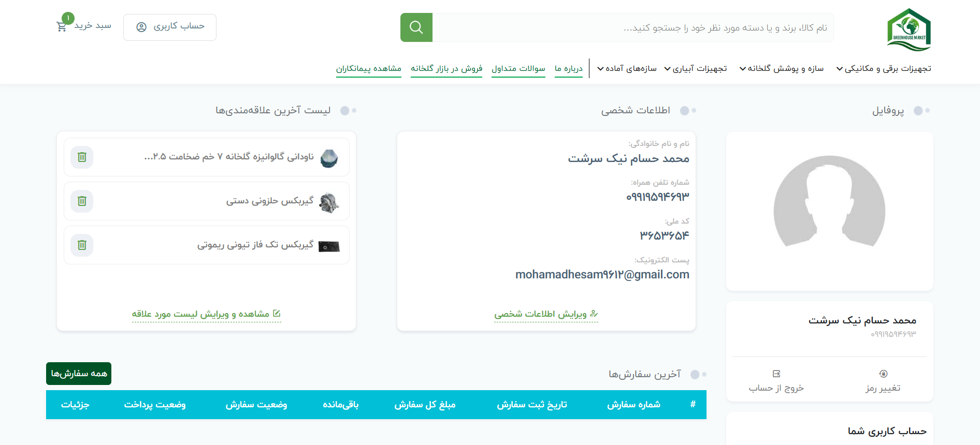
Task: Click the edit pencil icon of ویرایش اطلاعات شخصی
Action: 594,314
